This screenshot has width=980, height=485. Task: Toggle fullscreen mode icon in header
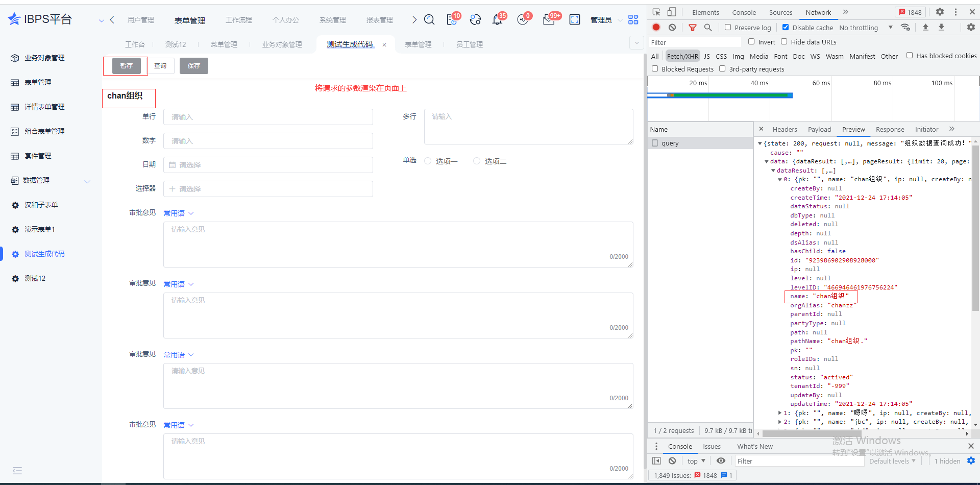575,20
